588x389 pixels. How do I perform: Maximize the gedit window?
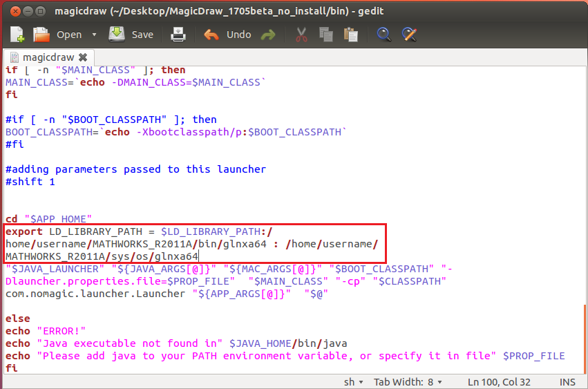(x=40, y=11)
